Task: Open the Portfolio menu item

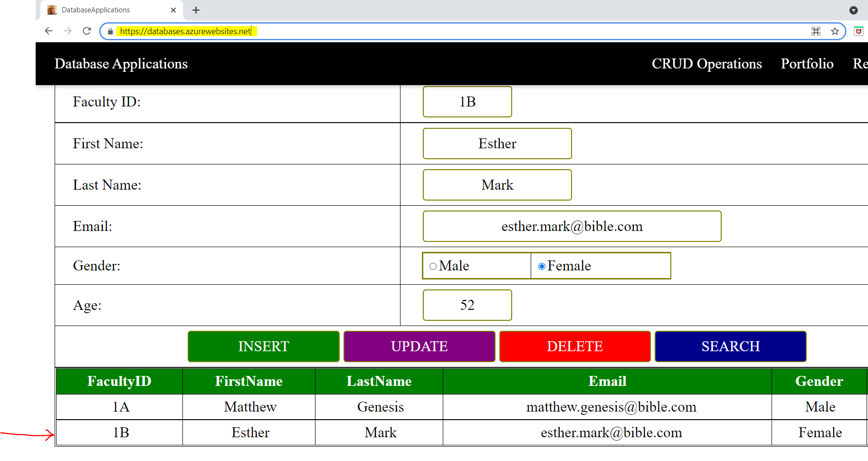Action: (807, 64)
